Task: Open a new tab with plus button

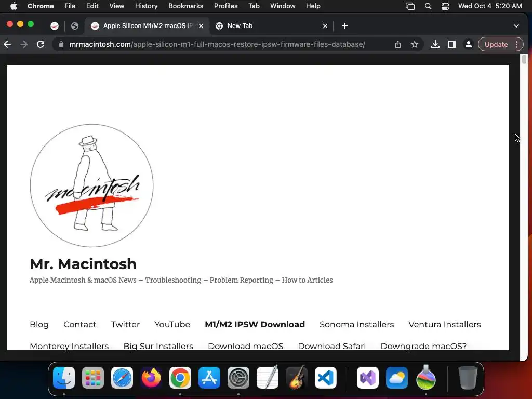Action: coord(345,26)
